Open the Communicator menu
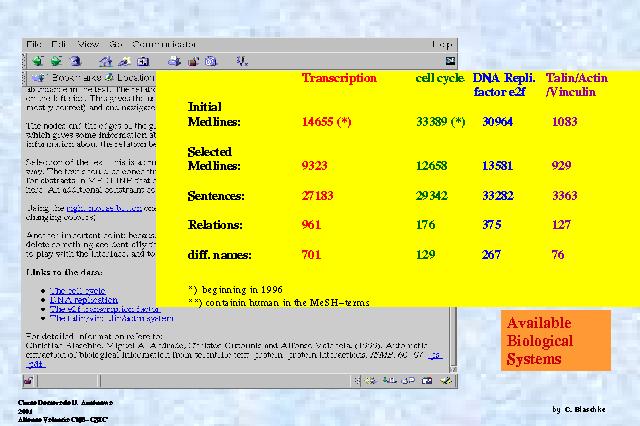Viewport: 640px width, 426px height. (164, 44)
